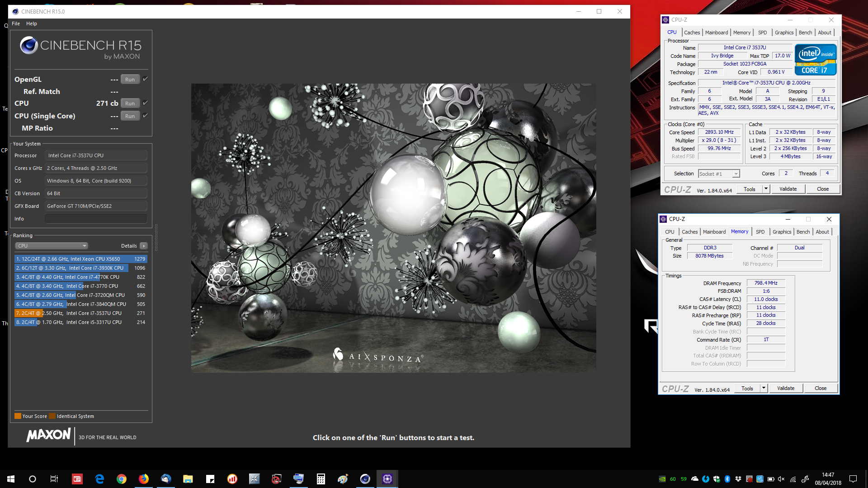Select the Intel Core i5-3317U ranking row

81,322
